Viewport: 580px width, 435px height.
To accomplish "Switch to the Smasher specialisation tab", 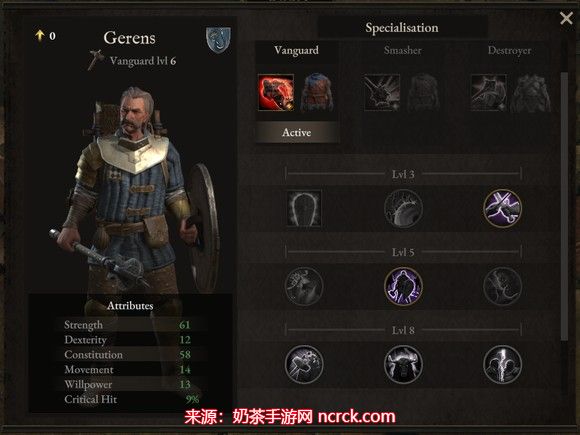I will click(x=402, y=50).
